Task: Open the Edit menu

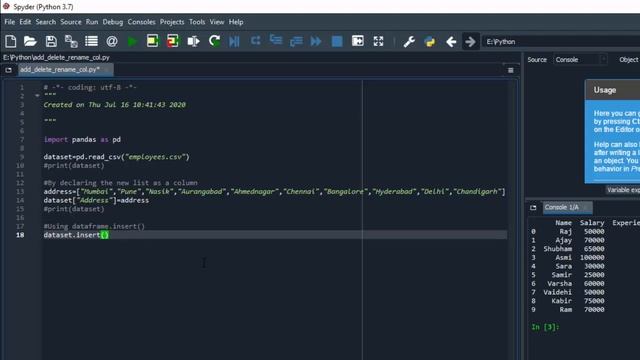Action: 25,22
